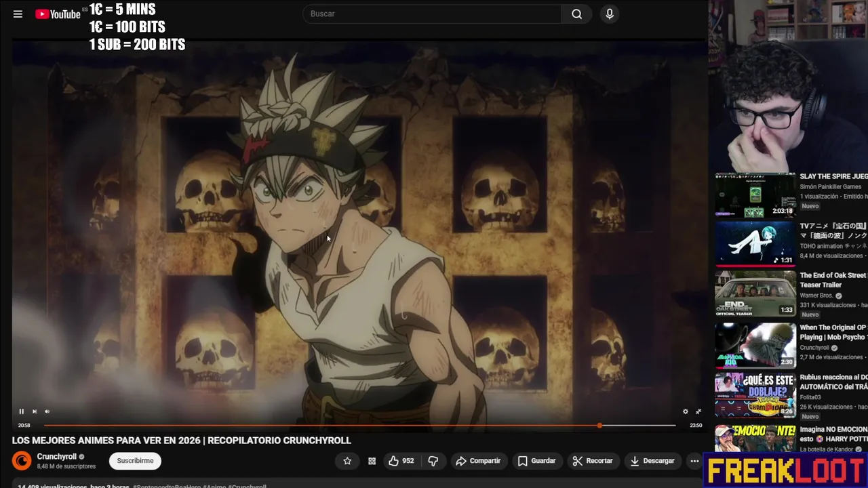Screen dimensions: 868x488
Task: Click La botella de Kandor channel name
Action: pos(827,449)
